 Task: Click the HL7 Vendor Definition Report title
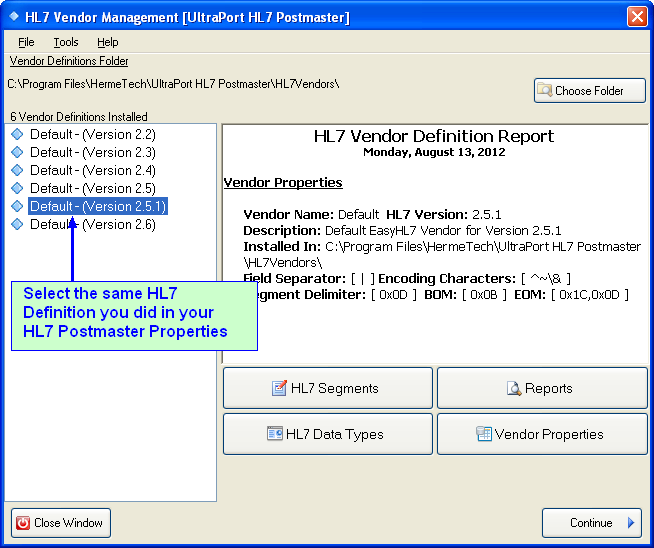pos(434,136)
